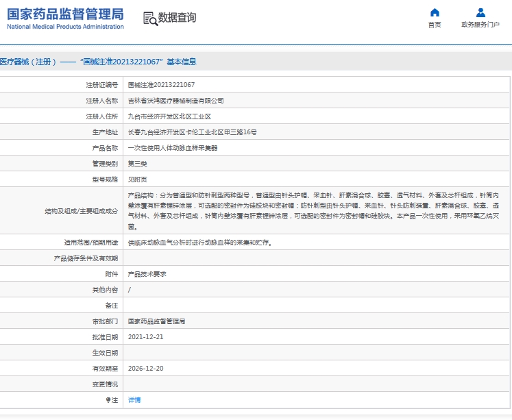Click the page title 医疗器械（注册）基本信息
512x420 pixels.
tap(98, 62)
